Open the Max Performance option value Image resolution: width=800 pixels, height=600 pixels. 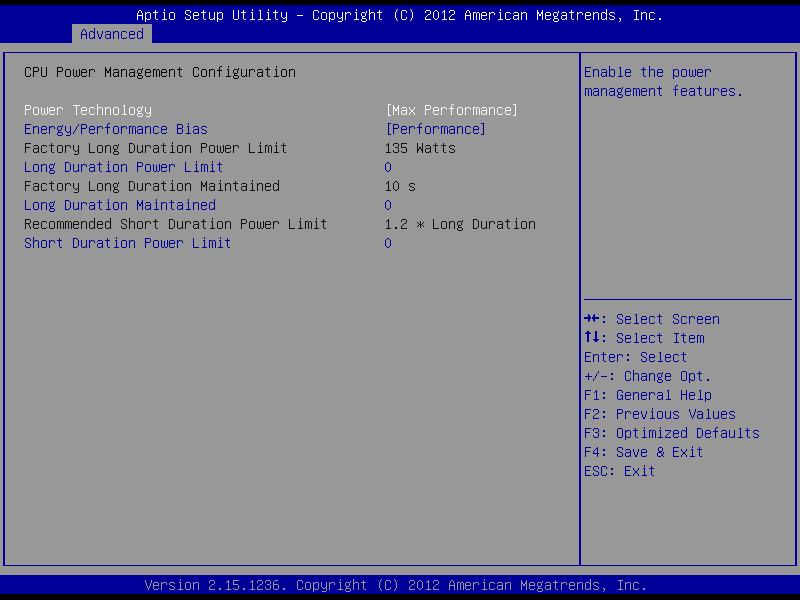pos(452,110)
